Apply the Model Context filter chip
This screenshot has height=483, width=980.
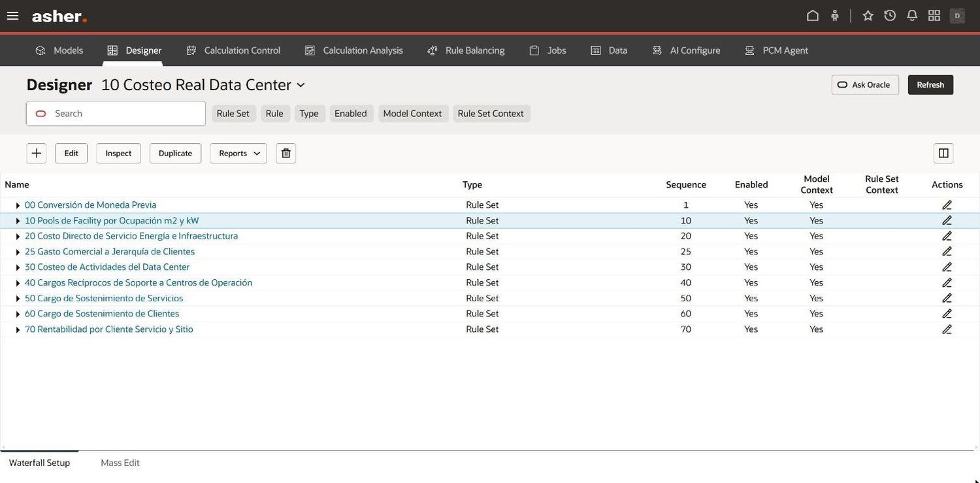click(413, 114)
